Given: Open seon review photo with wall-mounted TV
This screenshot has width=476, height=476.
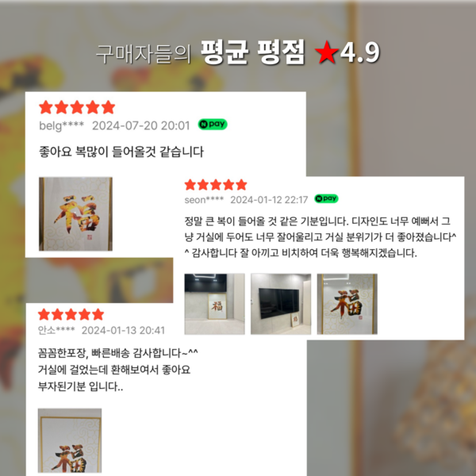Looking at the screenshot, I should 281,304.
